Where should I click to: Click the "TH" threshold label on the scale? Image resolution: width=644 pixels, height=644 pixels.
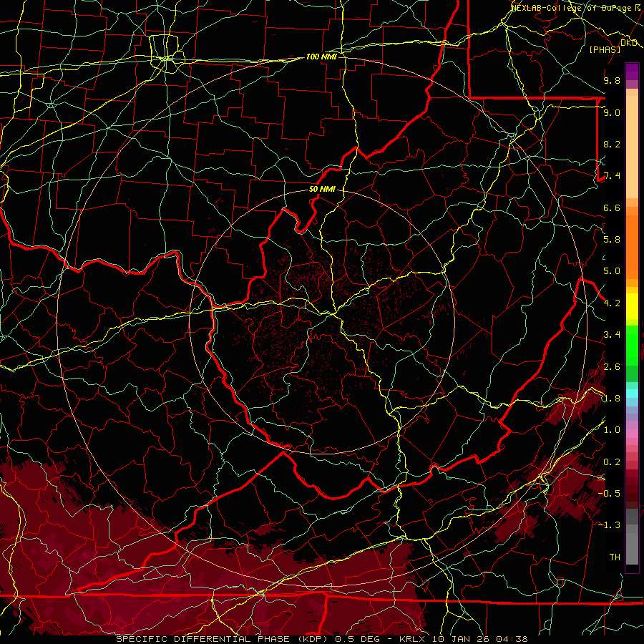point(615,557)
